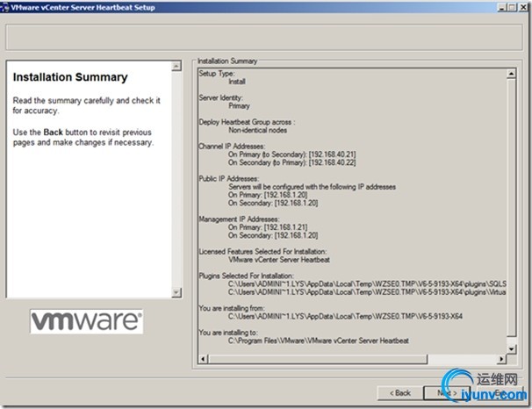Select the 'Public IP Addresses:' label
532x409 pixels.
228,179
